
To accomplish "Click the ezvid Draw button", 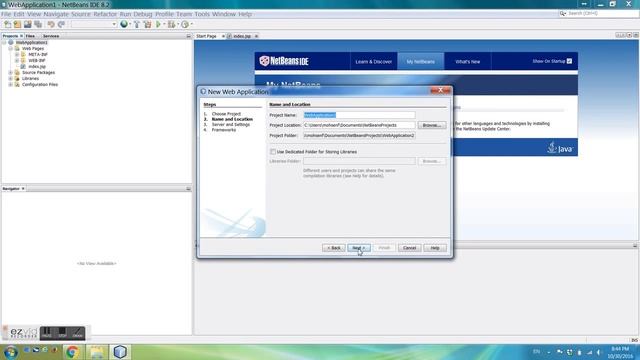I will (78, 333).
